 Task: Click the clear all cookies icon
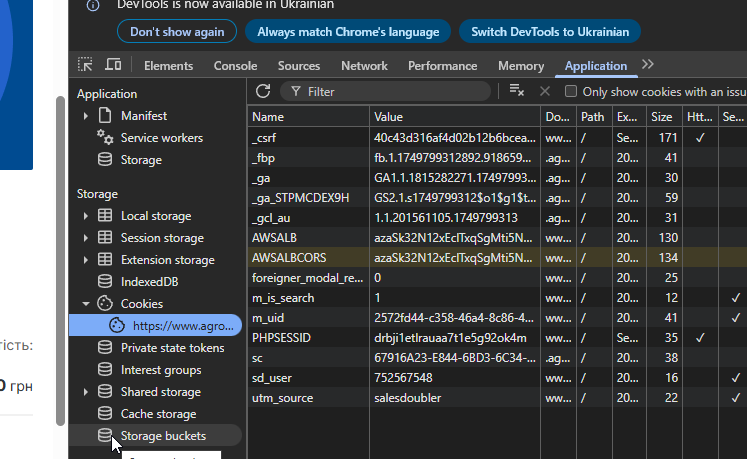(x=517, y=91)
